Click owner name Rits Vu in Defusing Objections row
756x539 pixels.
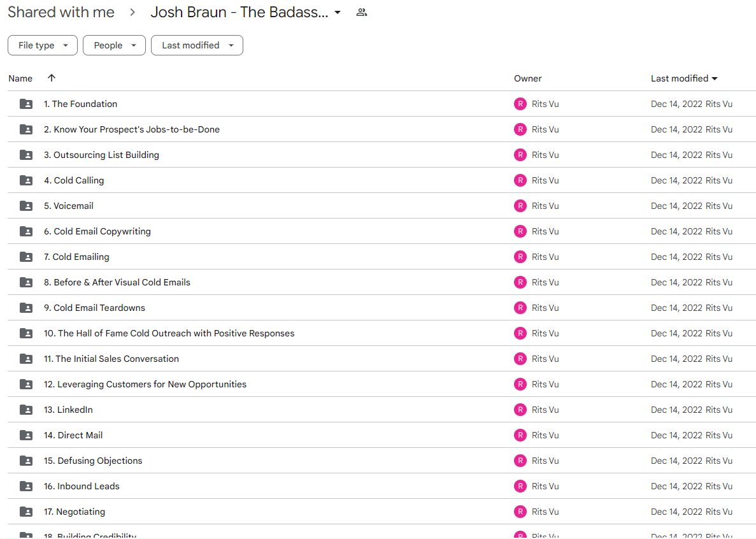545,461
